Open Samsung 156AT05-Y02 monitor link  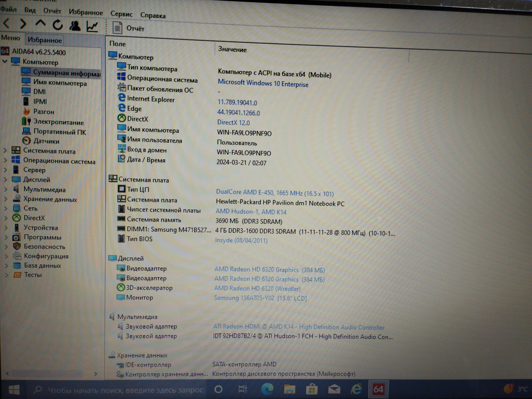click(260, 298)
